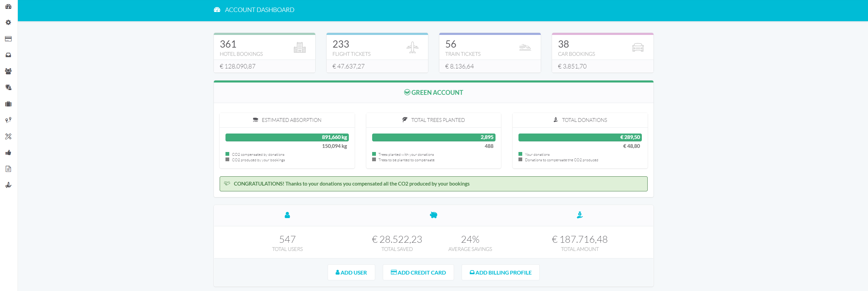The width and height of the screenshot is (868, 291).
Task: Click the Green Account heading
Action: click(437, 92)
